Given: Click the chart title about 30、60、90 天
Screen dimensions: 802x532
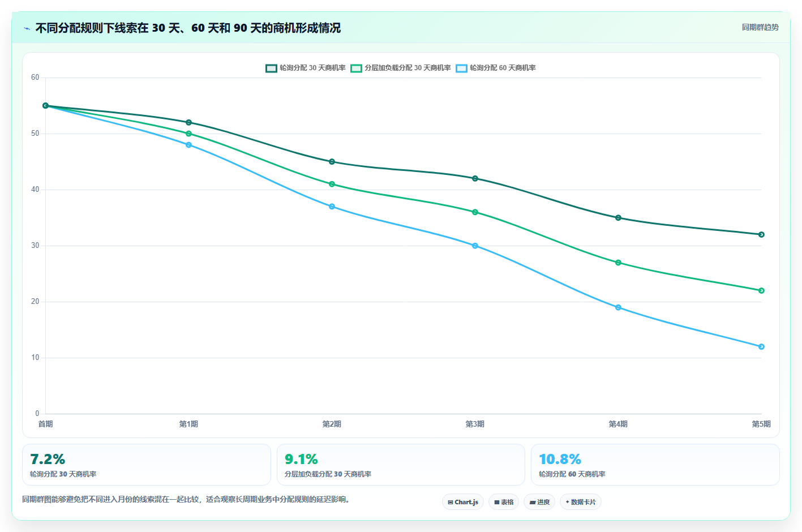Looking at the screenshot, I should (x=188, y=28).
